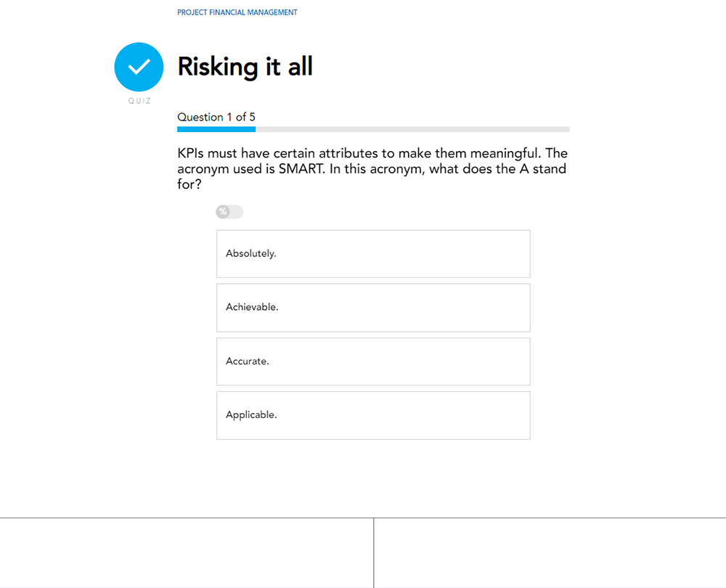This screenshot has height=588, width=726.
Task: Click the word KPIs starting the question
Action: (190, 154)
